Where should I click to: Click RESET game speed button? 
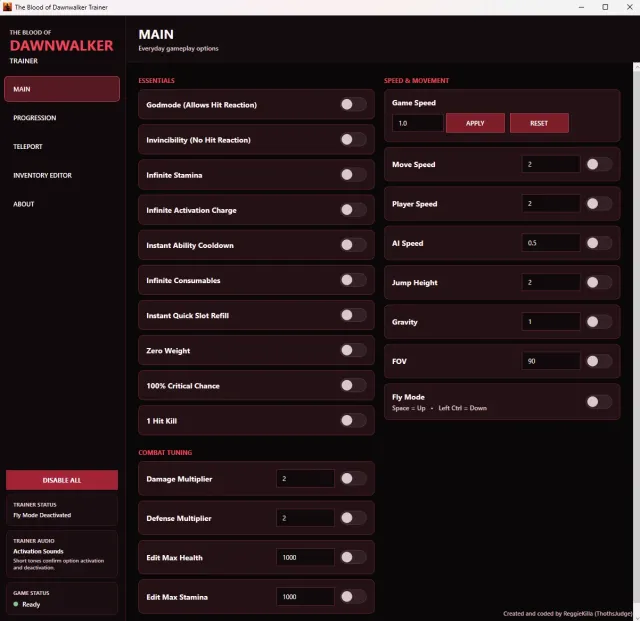coord(539,123)
